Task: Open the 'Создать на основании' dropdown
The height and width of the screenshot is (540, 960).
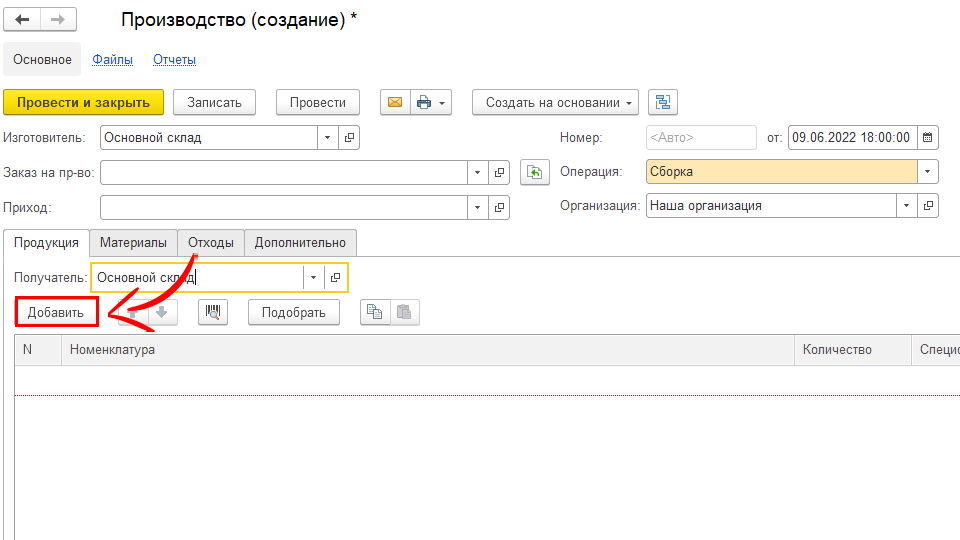Action: click(554, 102)
